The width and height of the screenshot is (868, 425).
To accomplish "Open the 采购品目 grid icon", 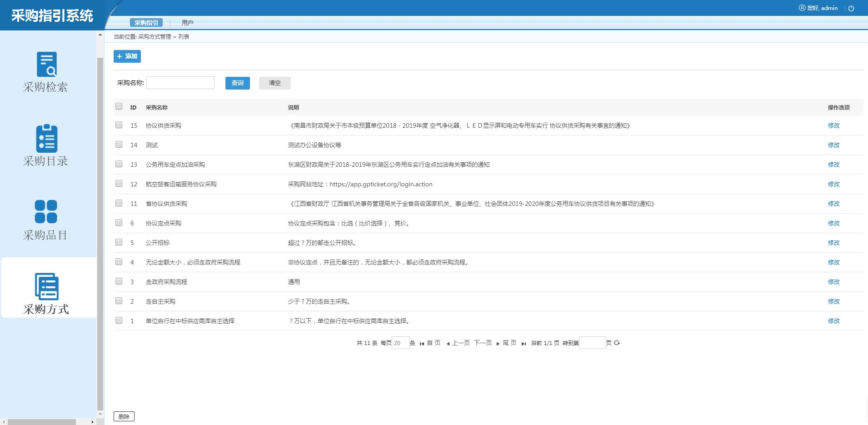I will tap(46, 212).
